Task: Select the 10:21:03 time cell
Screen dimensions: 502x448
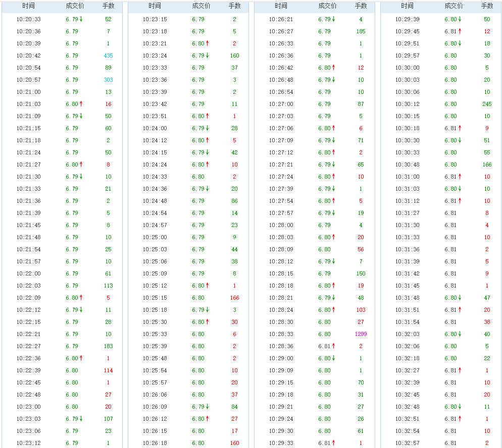Action: point(28,104)
